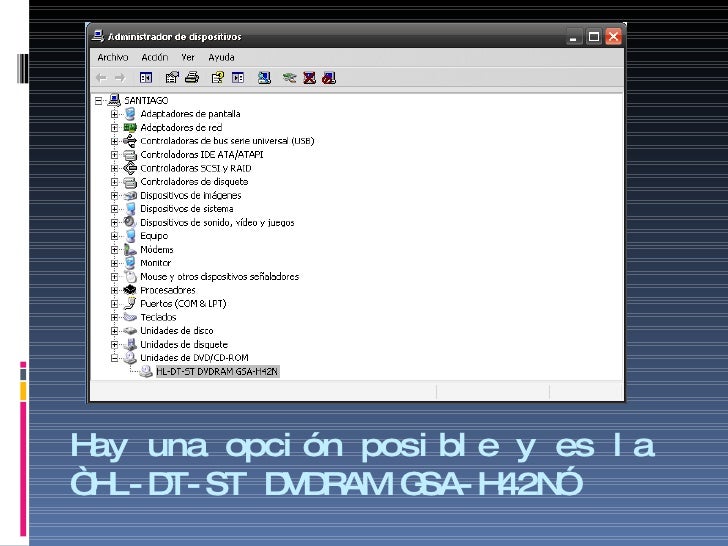The height and width of the screenshot is (546, 728).
Task: Open Properties toolbar icon
Action: (x=172, y=78)
